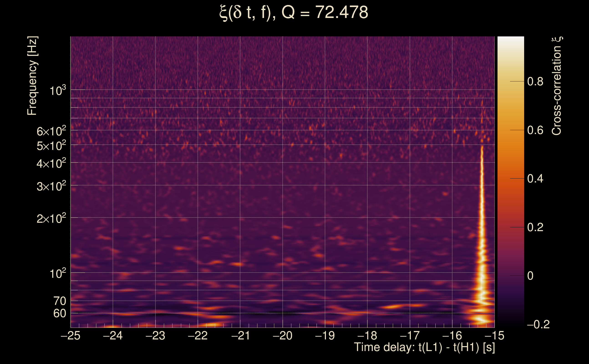Click the 70 Hz frequency tick label
The image size is (589, 364).
tap(59, 301)
